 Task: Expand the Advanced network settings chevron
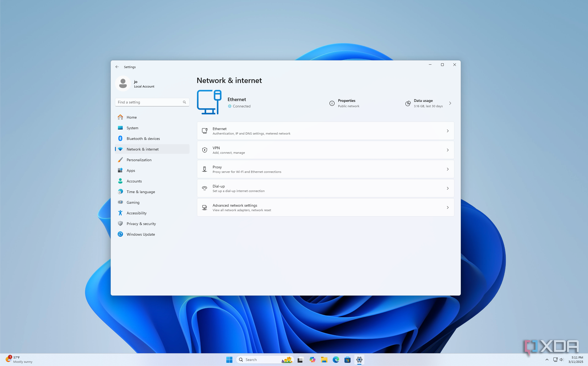448,207
